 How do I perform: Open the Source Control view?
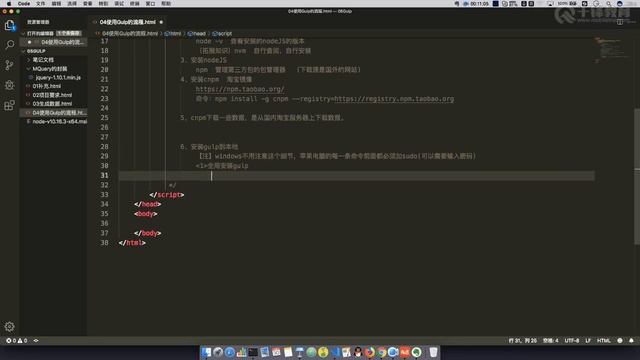click(9, 65)
